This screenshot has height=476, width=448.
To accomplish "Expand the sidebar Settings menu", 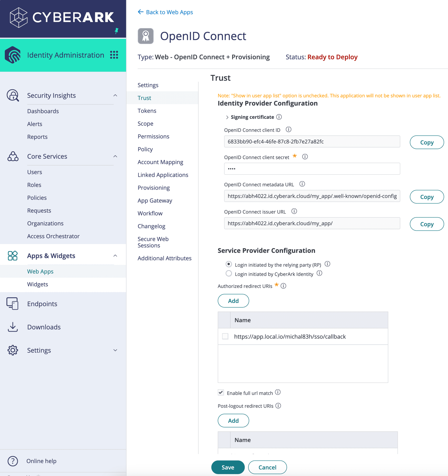I will (x=115, y=350).
